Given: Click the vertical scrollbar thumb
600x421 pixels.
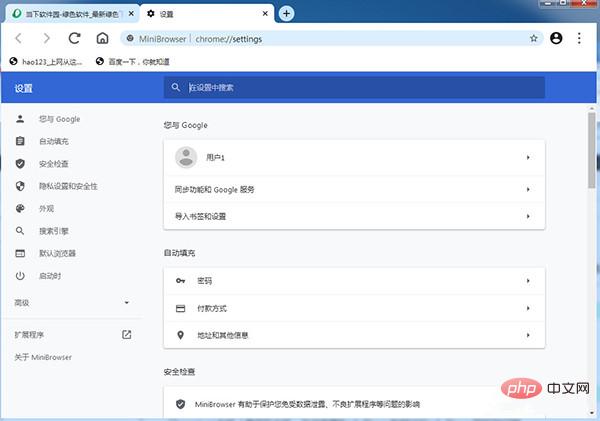Looking at the screenshot, I should pyautogui.click(x=592, y=150).
